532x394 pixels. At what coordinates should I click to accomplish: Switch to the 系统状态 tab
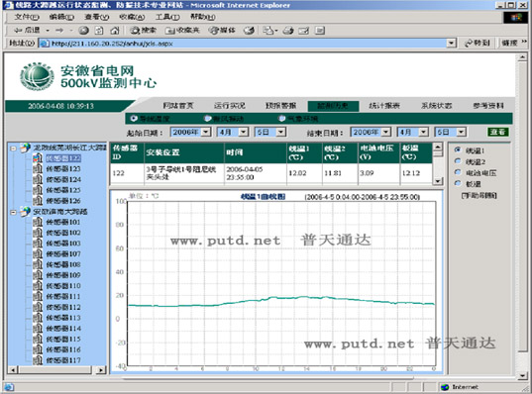[436, 106]
